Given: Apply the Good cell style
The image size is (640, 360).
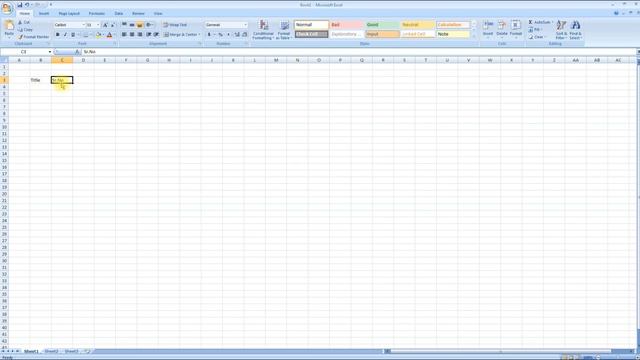Looking at the screenshot, I should tap(382, 25).
